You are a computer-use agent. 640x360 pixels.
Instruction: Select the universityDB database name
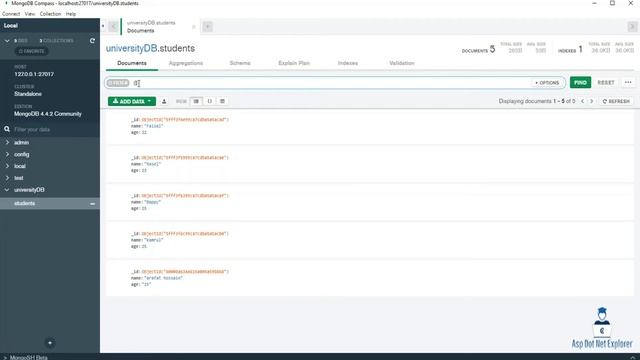(29, 190)
